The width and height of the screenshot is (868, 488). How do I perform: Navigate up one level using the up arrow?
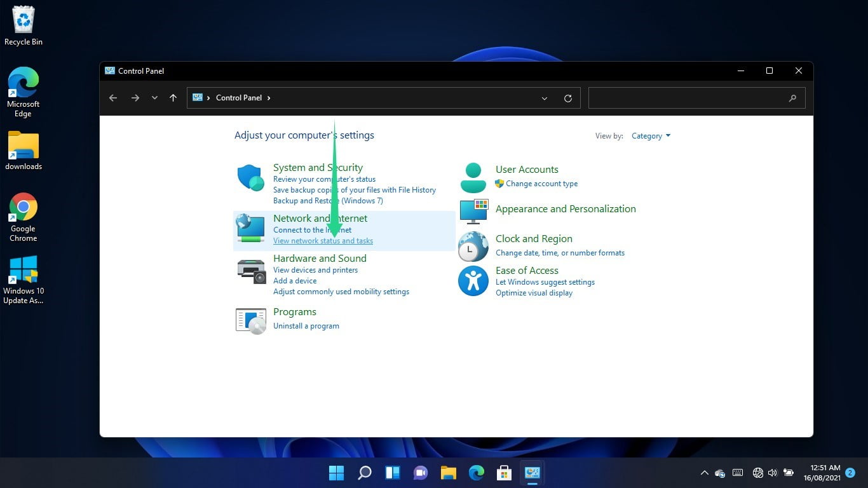[x=173, y=98]
